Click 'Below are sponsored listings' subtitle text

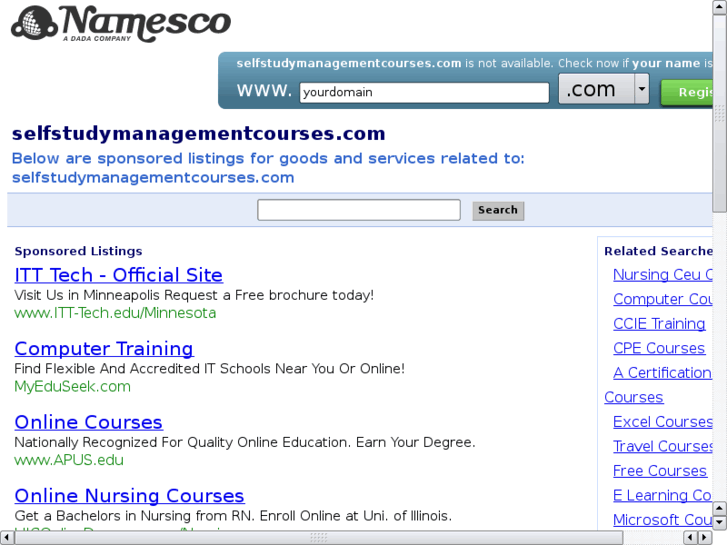tap(268, 168)
